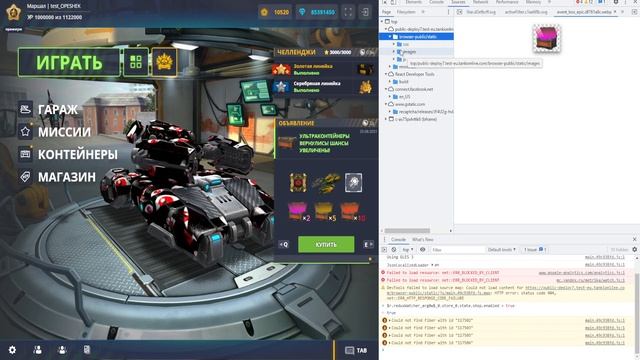Viewport: 640px width, 360px height.
Task: Switch to DevTools Network tab
Action: 480,2
